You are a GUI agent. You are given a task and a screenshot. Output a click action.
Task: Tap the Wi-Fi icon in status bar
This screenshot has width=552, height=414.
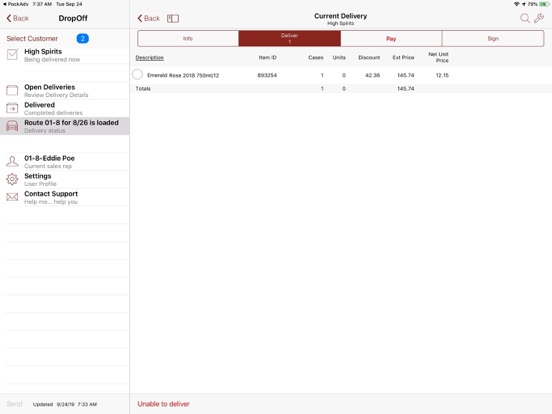pos(516,4)
